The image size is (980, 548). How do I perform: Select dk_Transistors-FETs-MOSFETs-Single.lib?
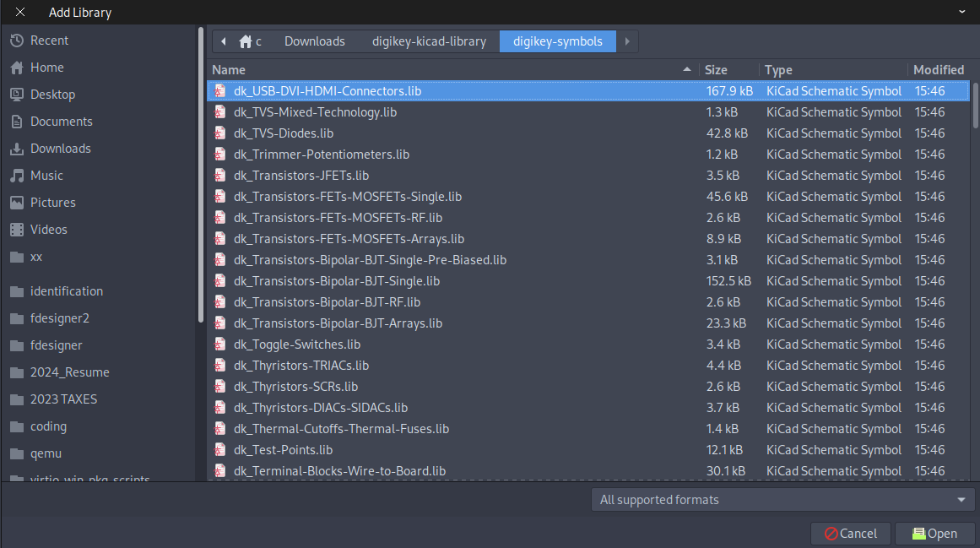[x=588, y=197]
